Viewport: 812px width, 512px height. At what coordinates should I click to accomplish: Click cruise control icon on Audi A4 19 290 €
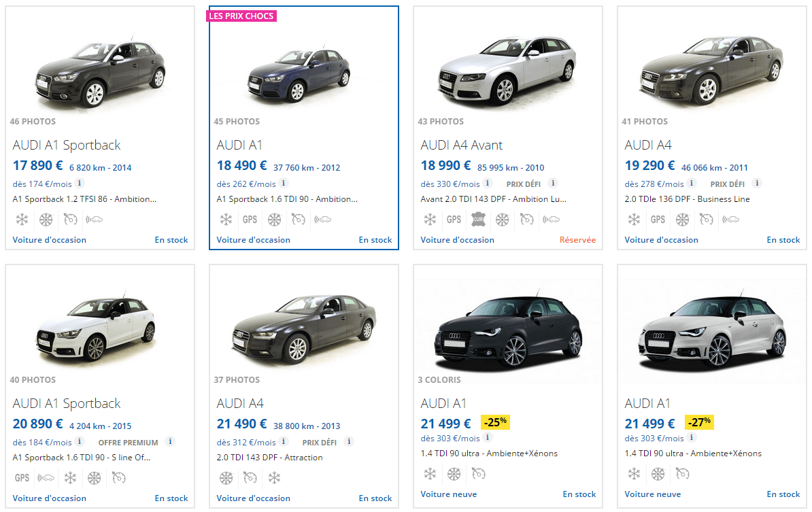(706, 220)
